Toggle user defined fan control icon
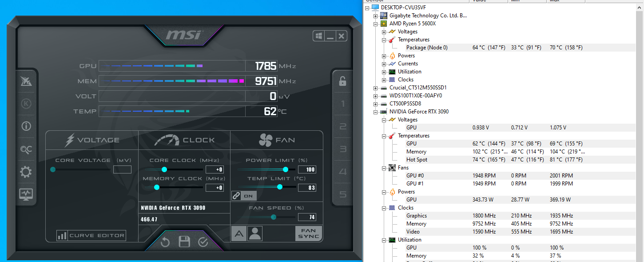This screenshot has height=262, width=644. 255,234
